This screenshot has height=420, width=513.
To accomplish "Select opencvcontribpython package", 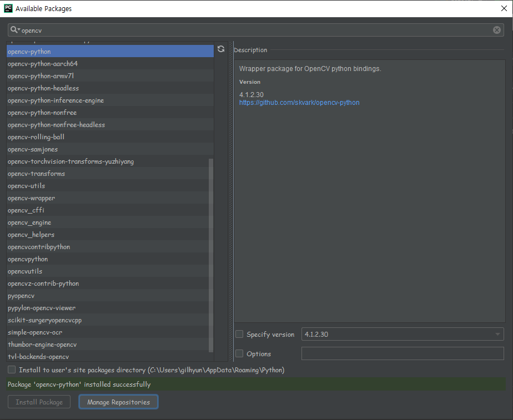I will click(107, 247).
